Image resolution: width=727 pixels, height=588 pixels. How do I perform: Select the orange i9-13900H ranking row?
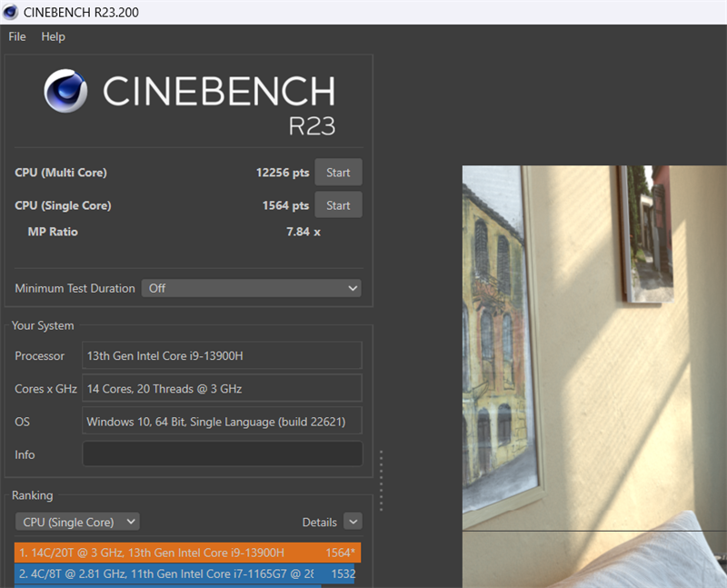pyautogui.click(x=187, y=553)
